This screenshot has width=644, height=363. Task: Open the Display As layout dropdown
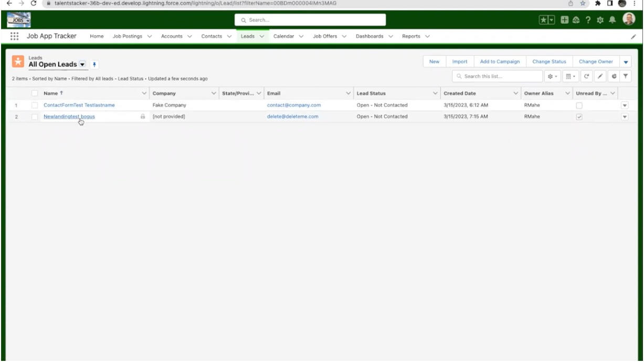(569, 76)
